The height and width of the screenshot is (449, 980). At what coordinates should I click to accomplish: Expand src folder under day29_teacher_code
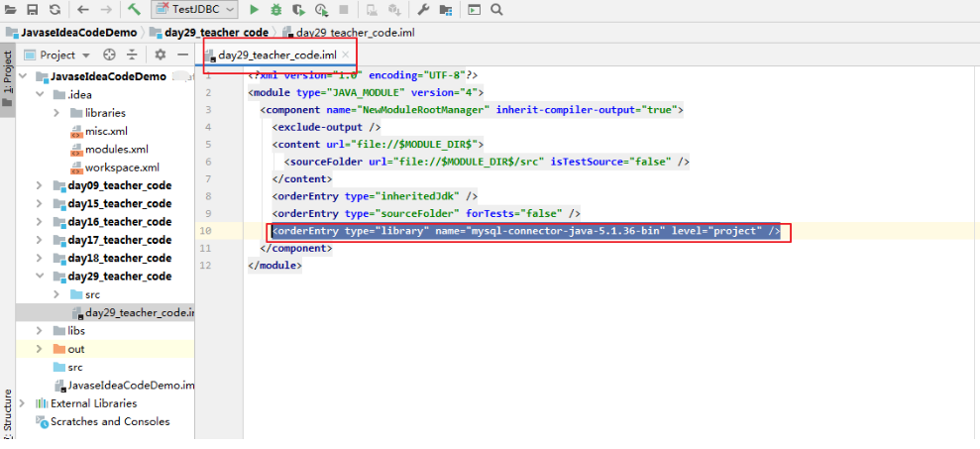pos(56,294)
